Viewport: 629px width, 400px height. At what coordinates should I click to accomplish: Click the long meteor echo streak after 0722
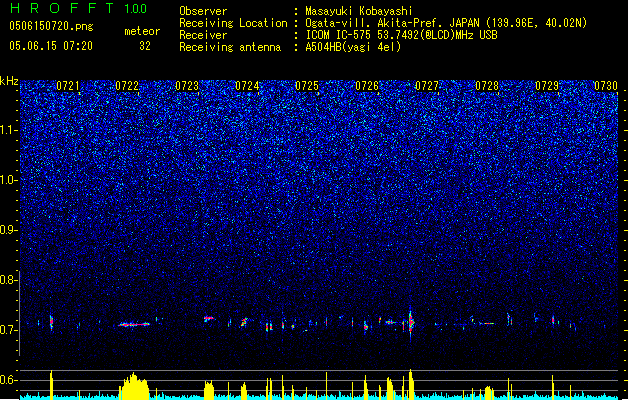tap(134, 324)
